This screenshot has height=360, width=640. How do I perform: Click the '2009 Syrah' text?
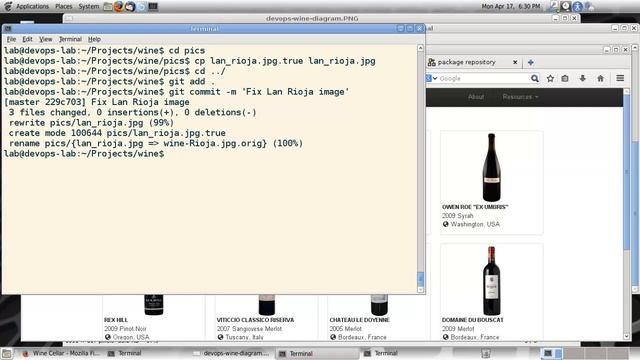point(458,216)
